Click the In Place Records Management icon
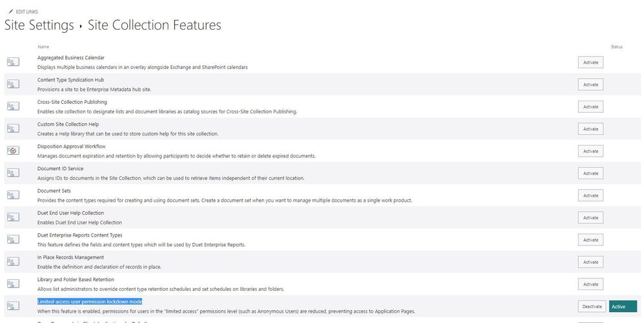The width and height of the screenshot is (644, 323). click(x=14, y=262)
